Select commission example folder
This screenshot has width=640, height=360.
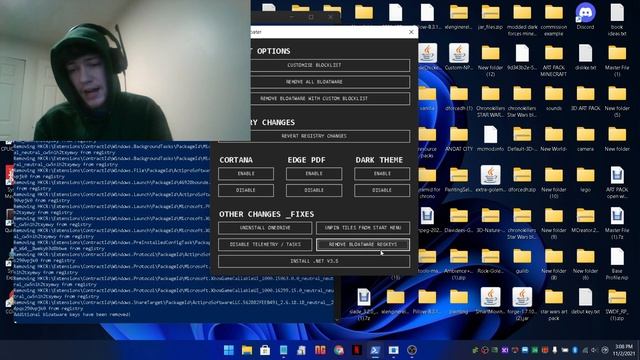553,20
